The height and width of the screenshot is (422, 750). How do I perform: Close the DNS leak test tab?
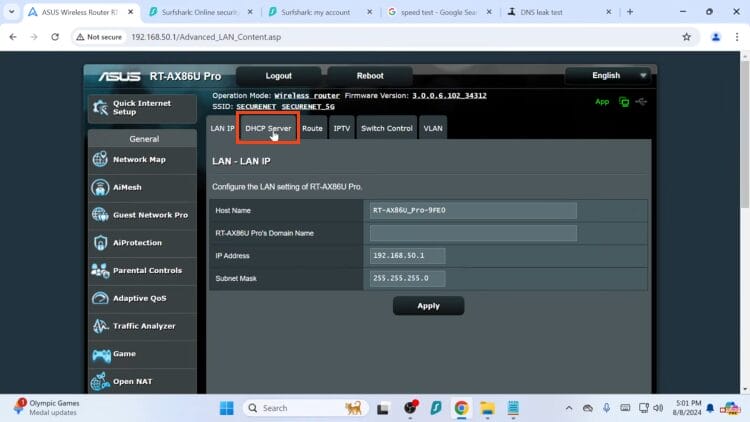click(x=608, y=12)
